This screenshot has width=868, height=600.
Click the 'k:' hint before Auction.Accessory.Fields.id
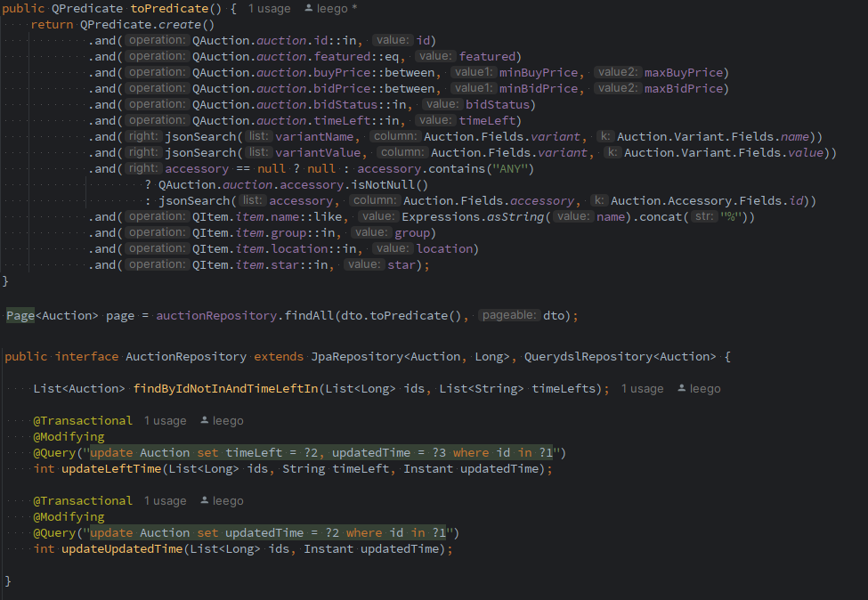coord(598,200)
